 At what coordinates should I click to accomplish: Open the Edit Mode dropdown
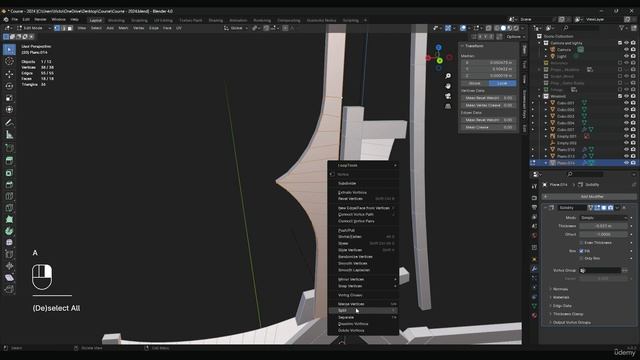(34, 28)
